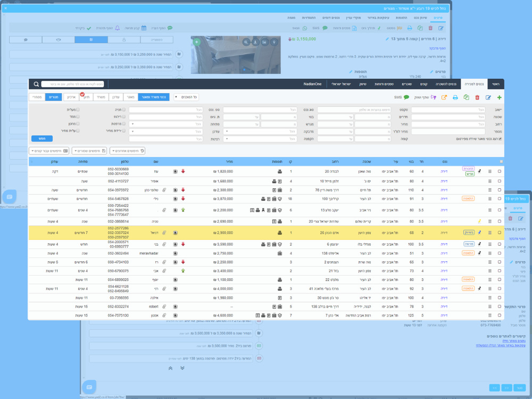Click the יישוב filter input field

coord(448,110)
